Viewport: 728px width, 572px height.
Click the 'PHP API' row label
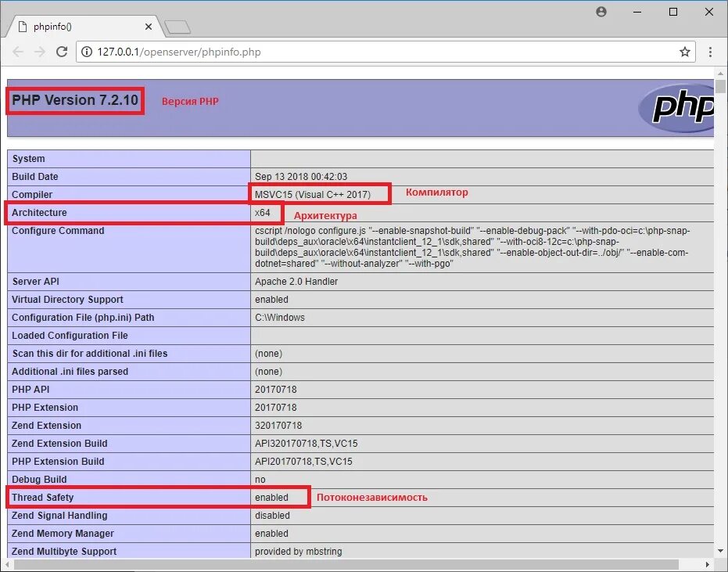coord(30,390)
